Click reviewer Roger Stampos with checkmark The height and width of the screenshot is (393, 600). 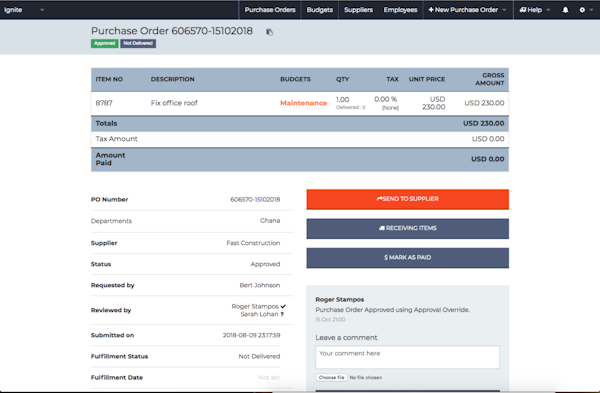[259, 306]
